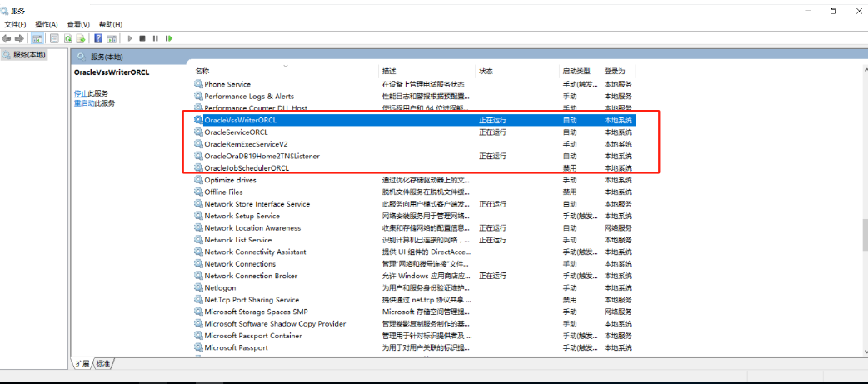
Task: Click 禁用 startup type in Offline Files row
Action: coord(570,192)
